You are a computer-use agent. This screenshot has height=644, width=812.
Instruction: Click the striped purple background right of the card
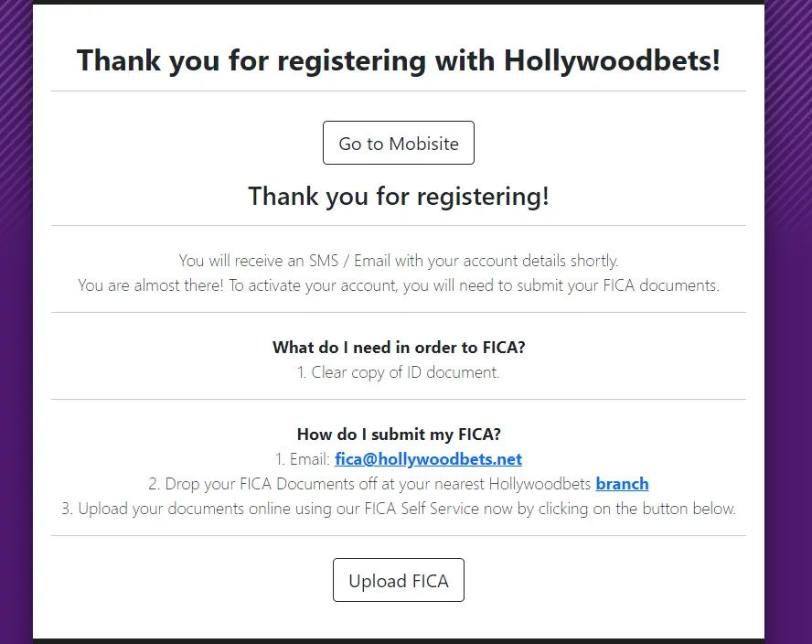(787, 274)
